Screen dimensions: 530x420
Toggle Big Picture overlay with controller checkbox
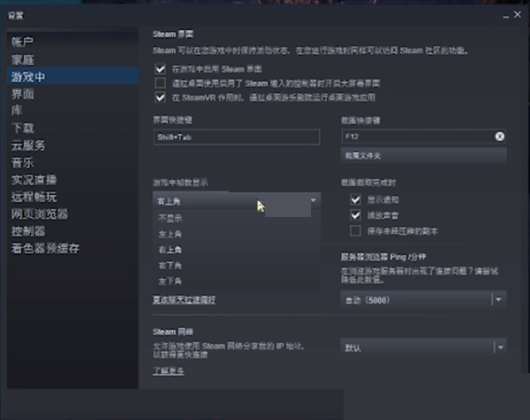tap(160, 83)
